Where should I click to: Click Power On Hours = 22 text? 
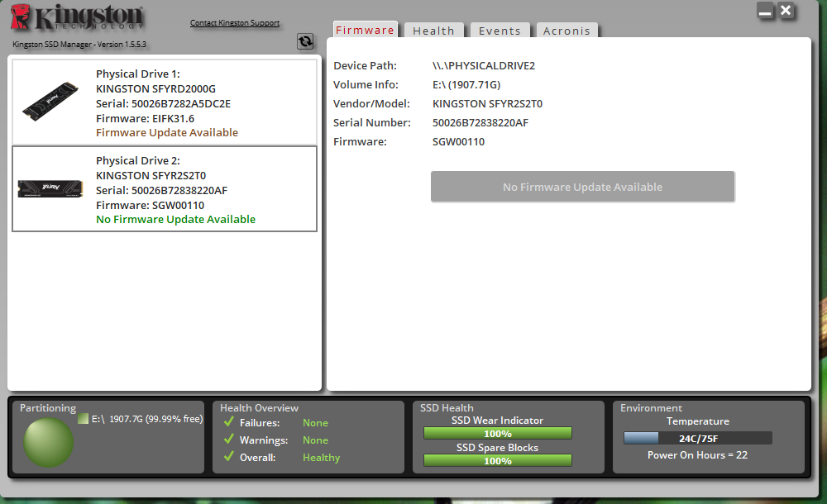(697, 455)
